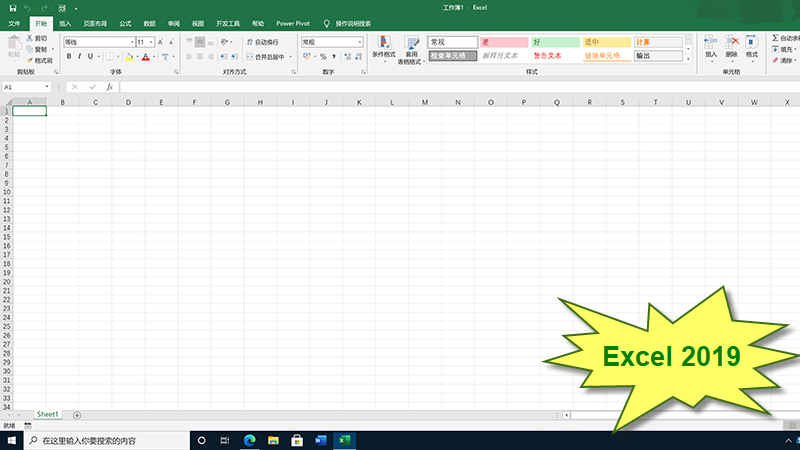The height and width of the screenshot is (450, 800).
Task: Toggle Underline formatting
Action: 90,57
